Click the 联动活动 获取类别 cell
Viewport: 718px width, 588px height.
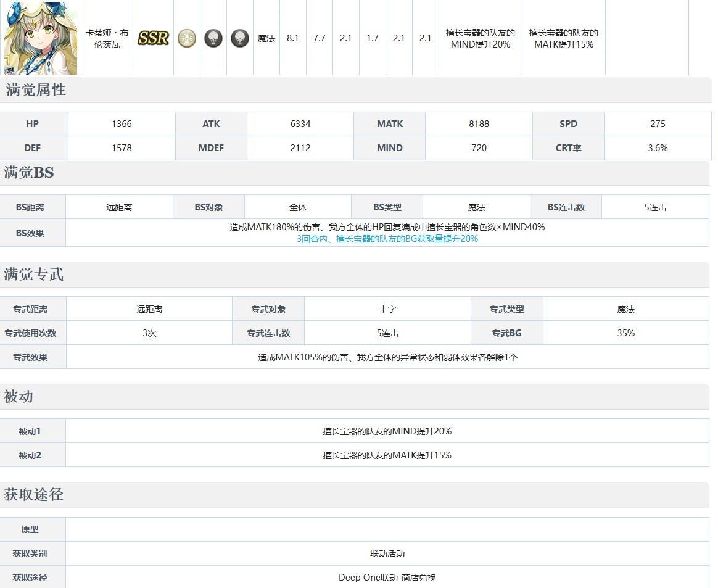[387, 553]
